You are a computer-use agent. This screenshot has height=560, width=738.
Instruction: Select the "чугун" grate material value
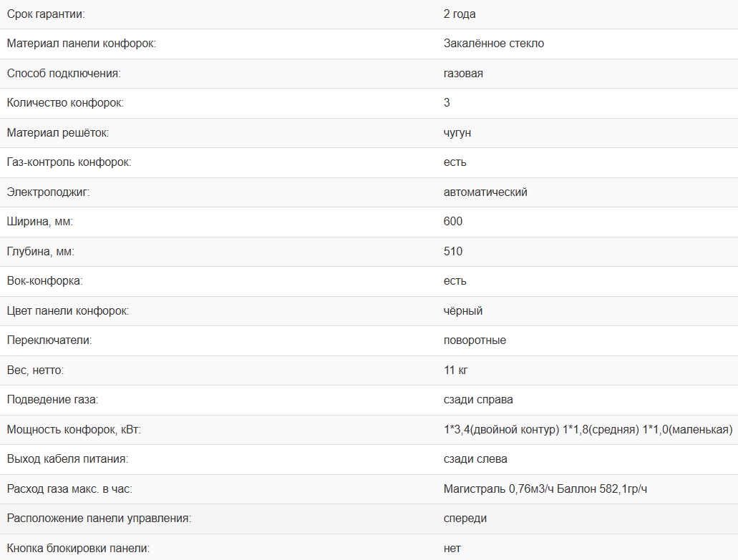click(457, 133)
